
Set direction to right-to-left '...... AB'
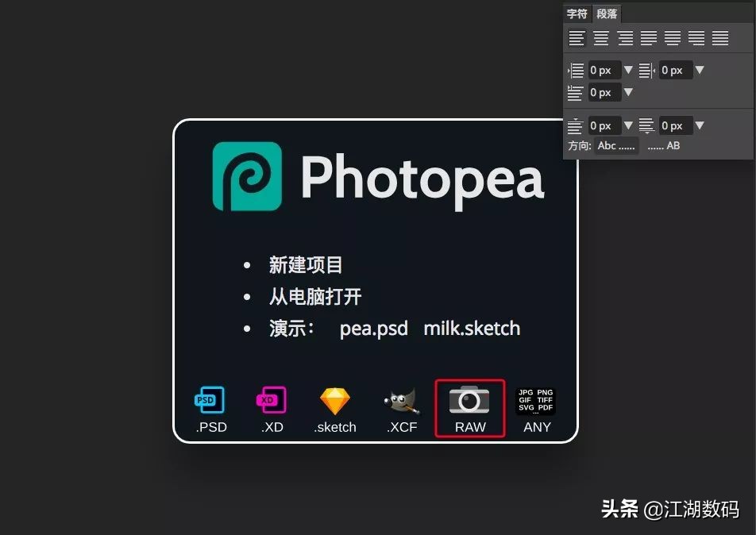pyautogui.click(x=664, y=145)
